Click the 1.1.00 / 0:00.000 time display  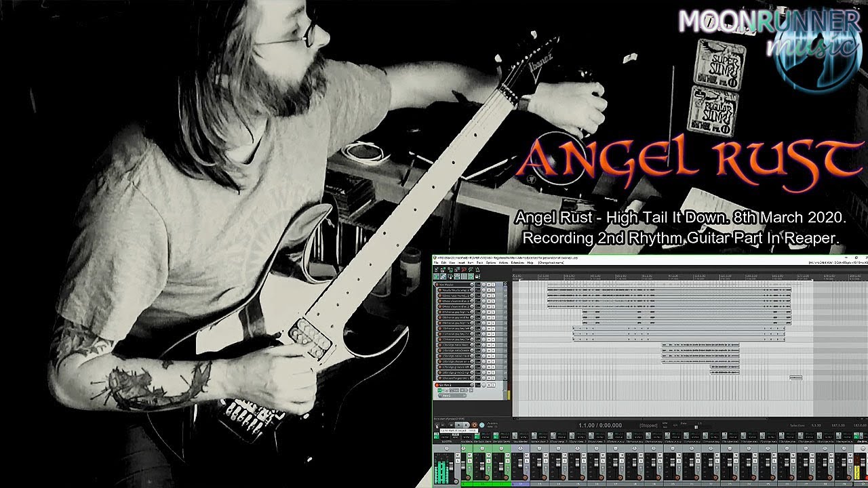point(600,425)
